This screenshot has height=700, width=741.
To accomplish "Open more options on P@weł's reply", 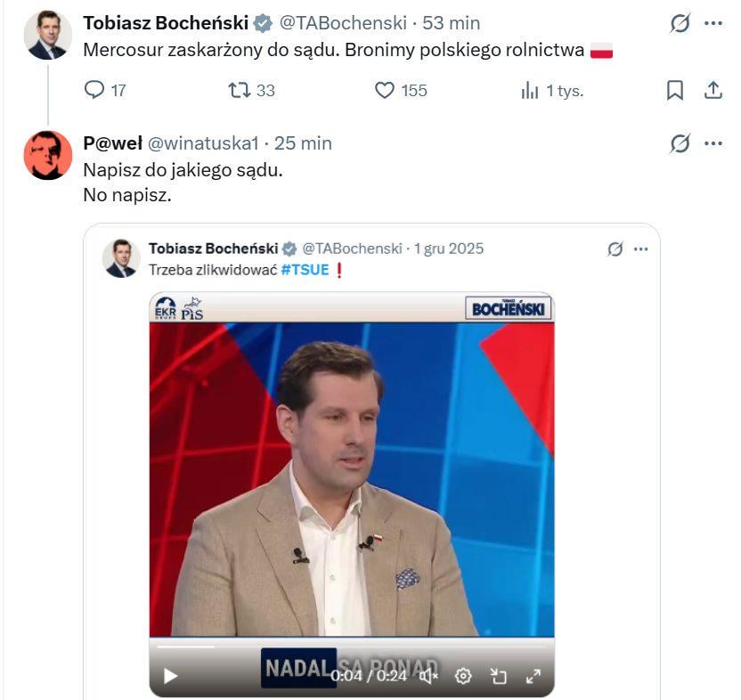I will click(x=713, y=142).
